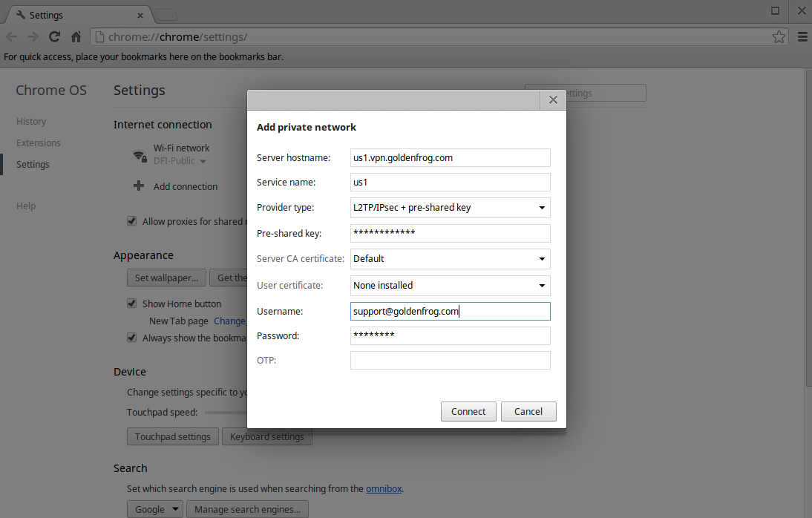This screenshot has width=812, height=518.
Task: Open the User certificate dropdown
Action: point(450,286)
